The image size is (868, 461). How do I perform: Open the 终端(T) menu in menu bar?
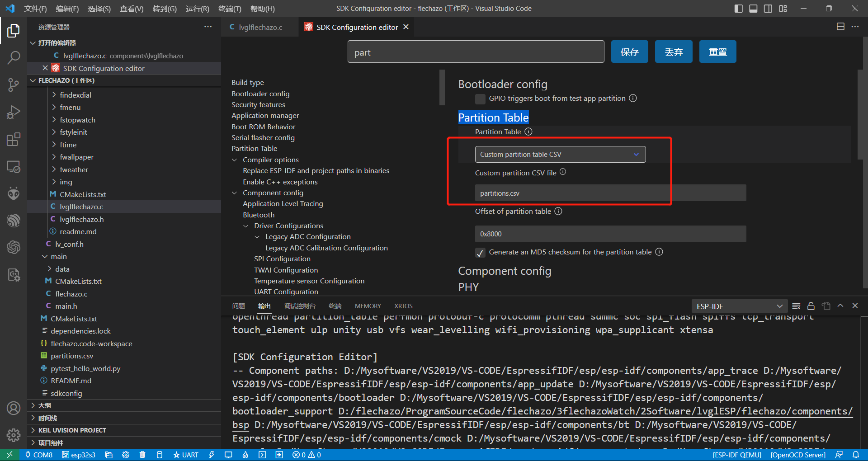point(230,9)
